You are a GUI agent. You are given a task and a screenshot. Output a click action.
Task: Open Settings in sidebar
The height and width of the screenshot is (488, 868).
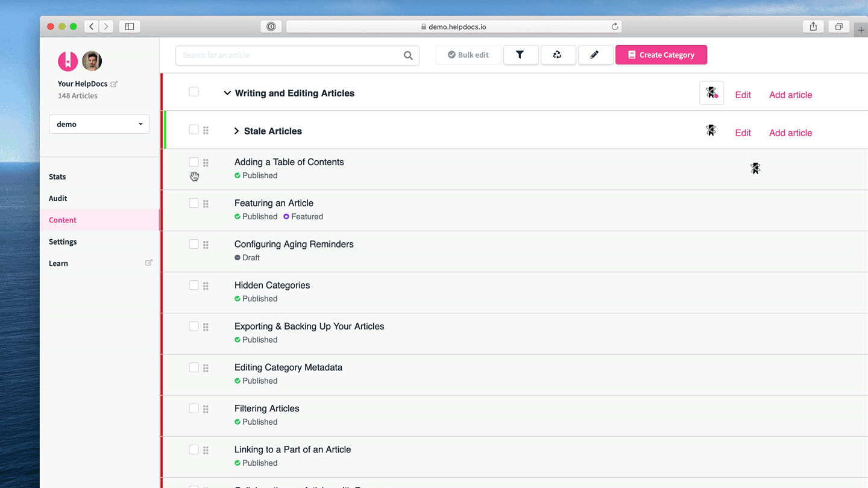63,242
